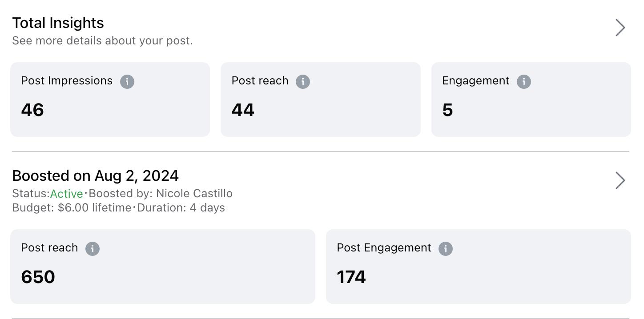The width and height of the screenshot is (644, 319).
Task: Click the green Active status
Action: coord(66,194)
